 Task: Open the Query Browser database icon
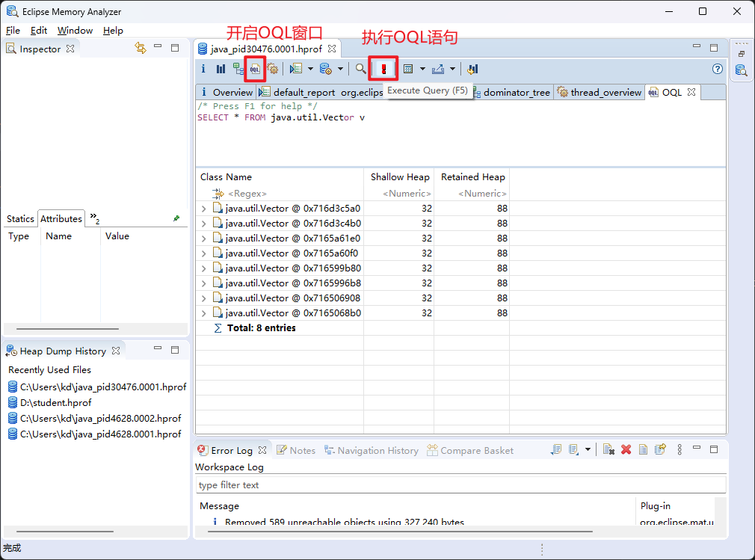pos(326,69)
